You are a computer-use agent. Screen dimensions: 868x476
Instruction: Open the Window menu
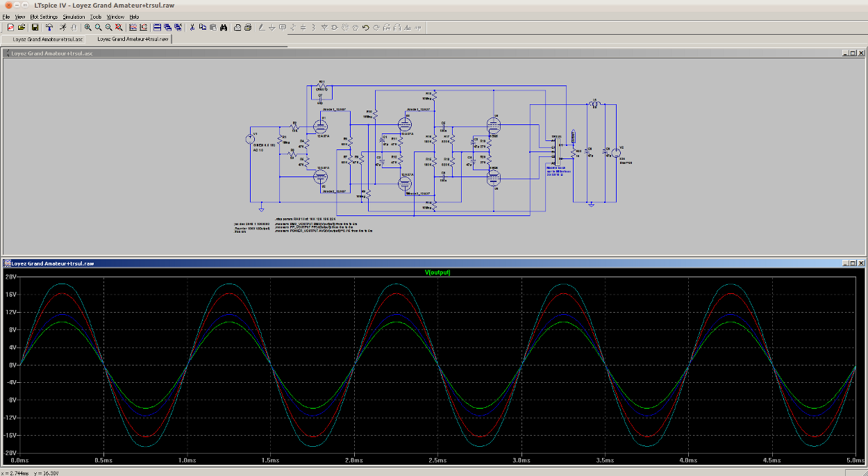pyautogui.click(x=116, y=16)
